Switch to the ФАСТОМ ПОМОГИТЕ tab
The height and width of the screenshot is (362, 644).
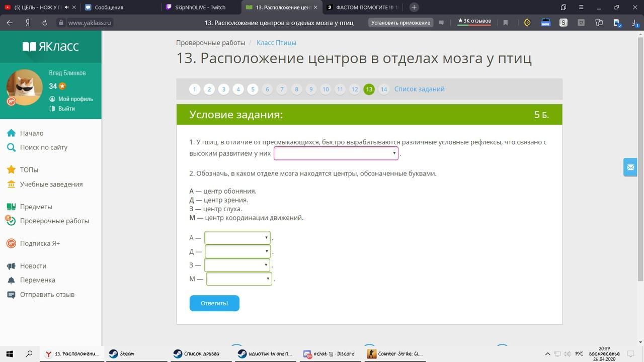pos(363,8)
